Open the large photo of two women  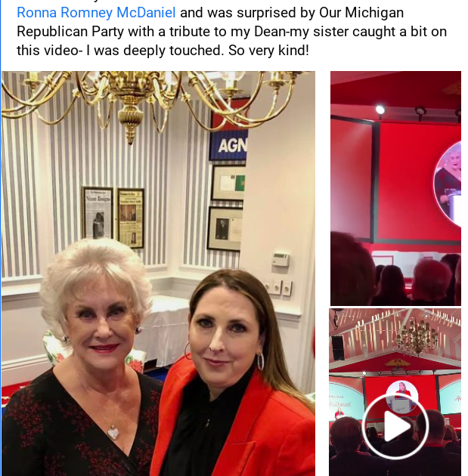point(158,274)
